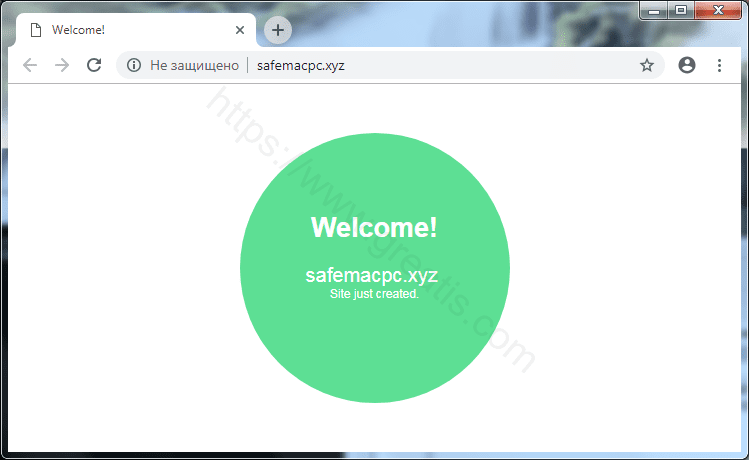The width and height of the screenshot is (749, 460).
Task: Close the browser window
Action: [x=718, y=11]
